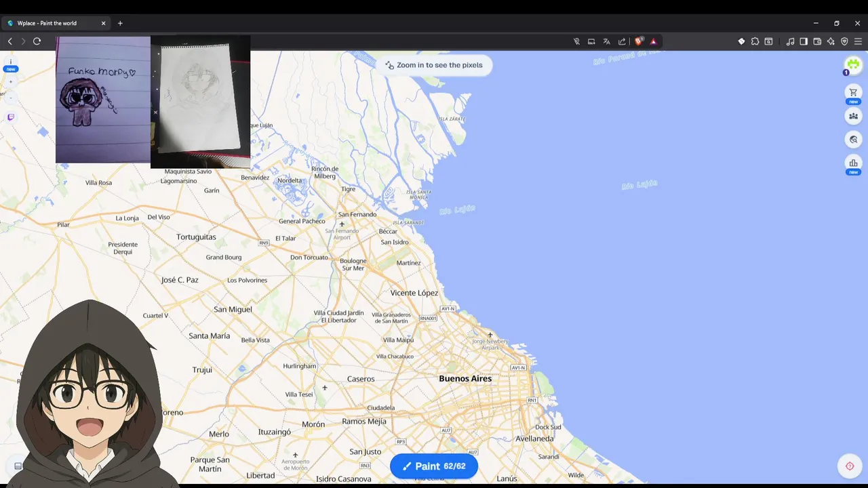Click the 'Grand Bourg' map label
This screenshot has width=868, height=488.
(224, 258)
